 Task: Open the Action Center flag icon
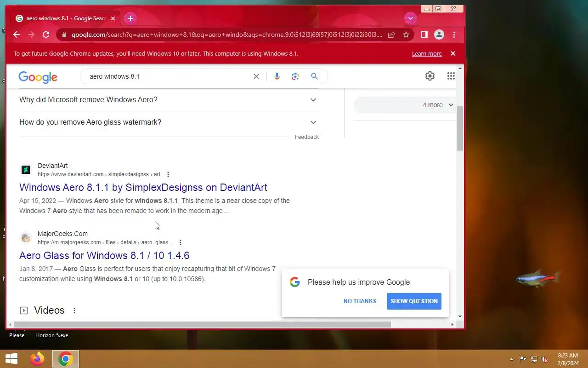tap(523, 359)
